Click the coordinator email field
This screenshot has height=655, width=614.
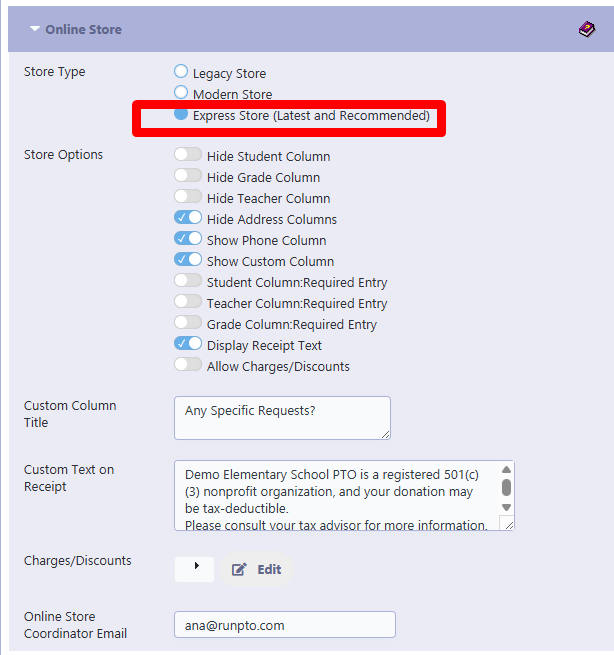pyautogui.click(x=285, y=625)
